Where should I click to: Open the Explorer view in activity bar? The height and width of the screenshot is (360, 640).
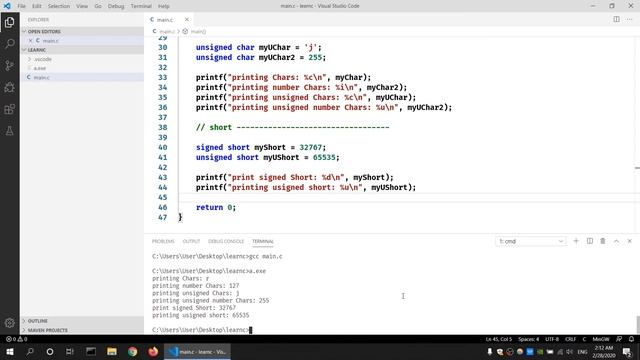click(9, 22)
